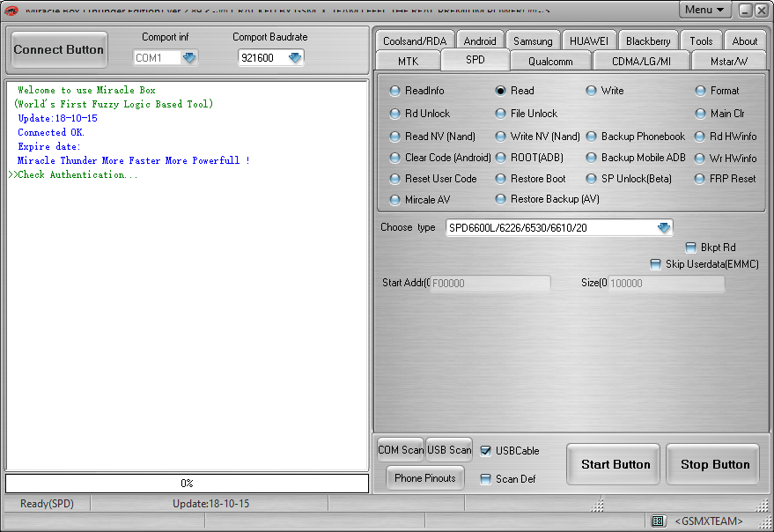774x532 pixels.
Task: Click the Phone Pinouts button
Action: pos(425,478)
